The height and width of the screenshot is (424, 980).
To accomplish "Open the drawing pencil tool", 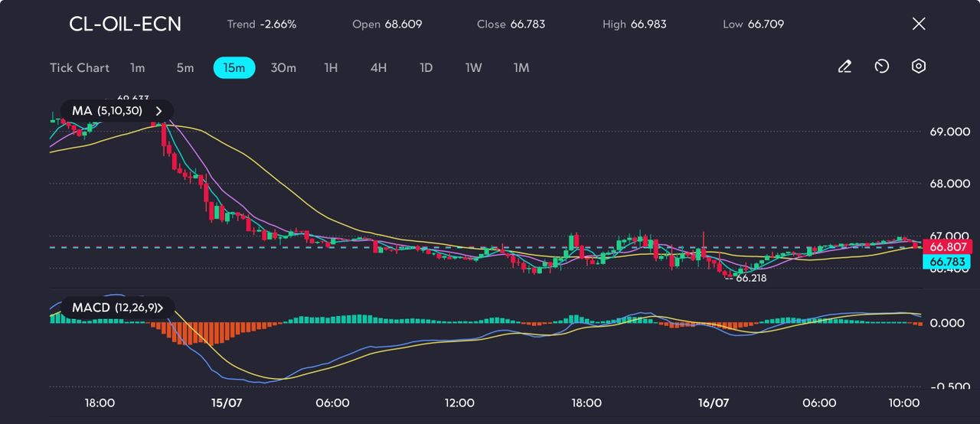I will (x=844, y=67).
